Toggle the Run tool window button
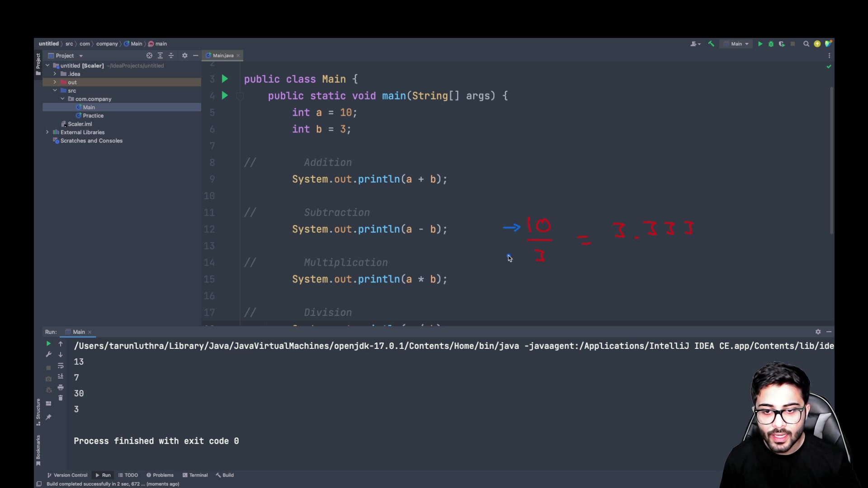The image size is (868, 488). 103,475
